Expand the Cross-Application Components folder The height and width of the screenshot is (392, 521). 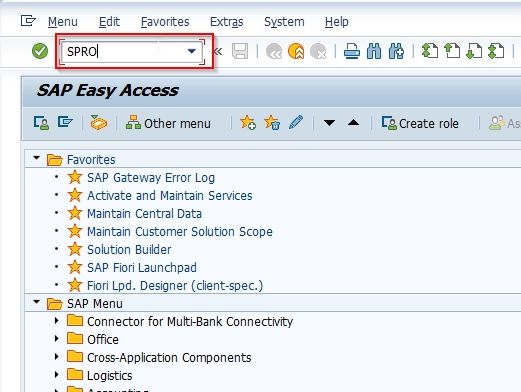57,357
